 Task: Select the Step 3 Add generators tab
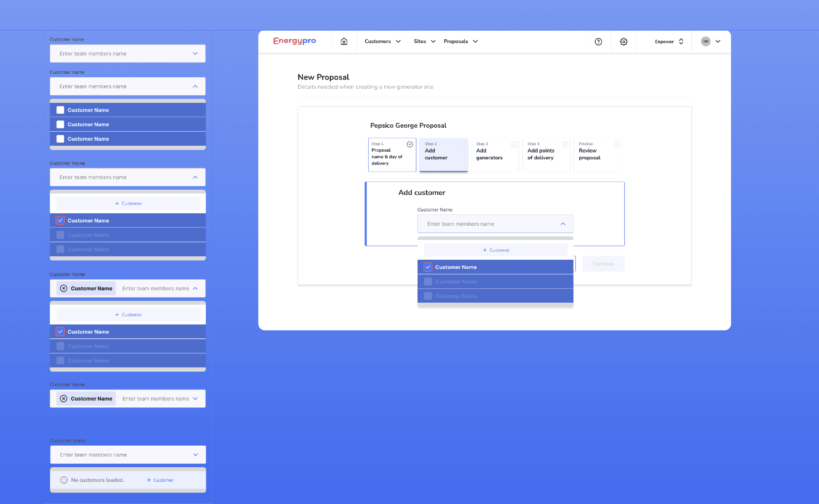[495, 155]
